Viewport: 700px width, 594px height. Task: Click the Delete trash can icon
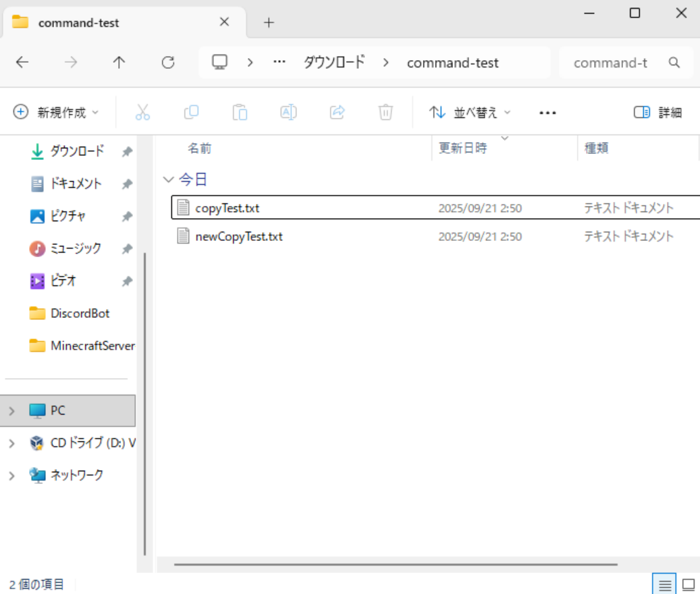click(385, 113)
